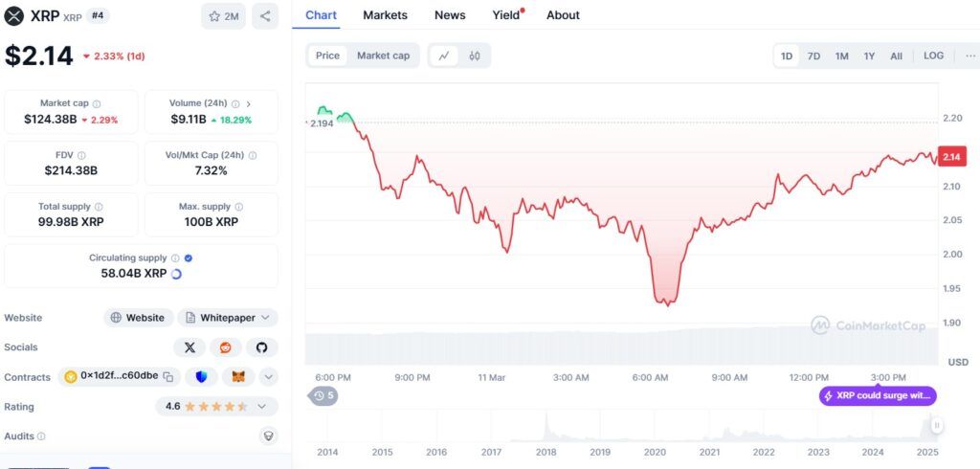Toggle the LOG scale option
This screenshot has width=980, height=469.
933,56
